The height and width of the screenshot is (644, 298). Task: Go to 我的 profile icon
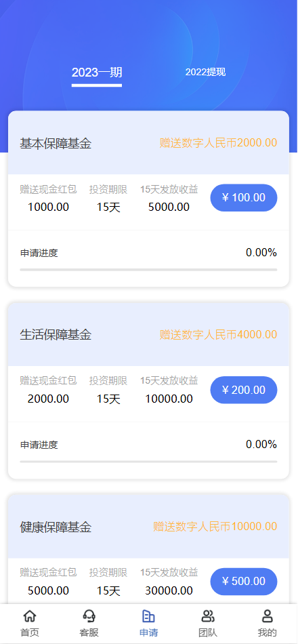(x=268, y=616)
